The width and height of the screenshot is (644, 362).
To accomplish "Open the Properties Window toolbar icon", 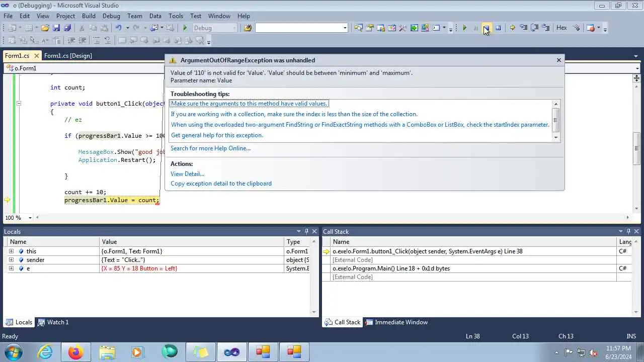I will 369,28.
